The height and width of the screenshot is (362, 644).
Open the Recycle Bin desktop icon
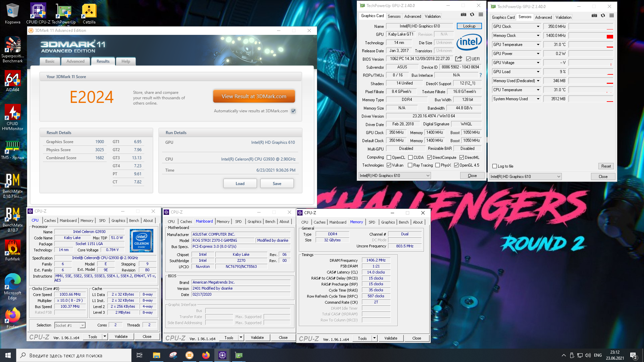pyautogui.click(x=12, y=13)
